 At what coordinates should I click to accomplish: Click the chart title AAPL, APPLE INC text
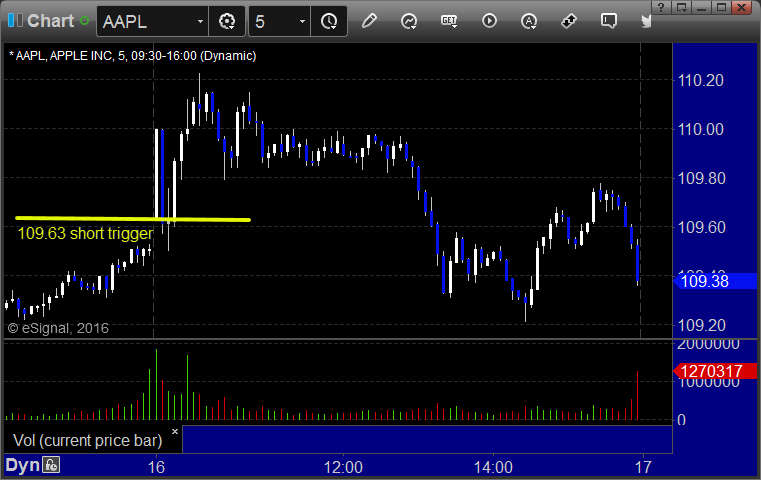[x=133, y=56]
